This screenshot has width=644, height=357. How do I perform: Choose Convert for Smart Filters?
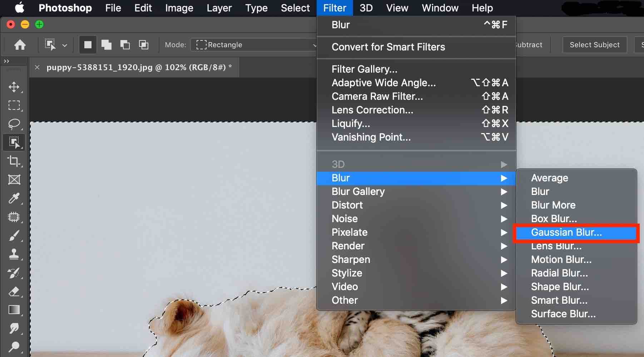(x=416, y=47)
